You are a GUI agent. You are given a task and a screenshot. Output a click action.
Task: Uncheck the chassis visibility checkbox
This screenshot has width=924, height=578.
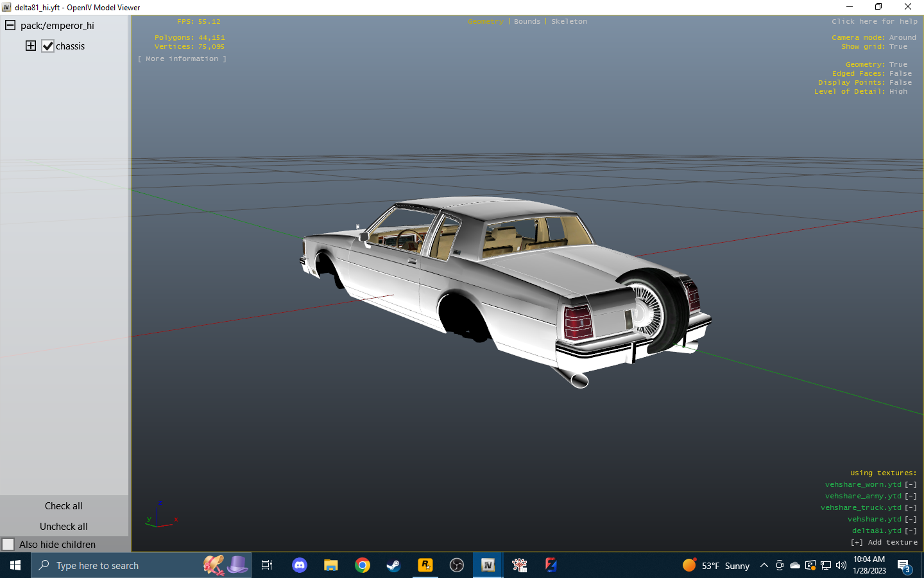coord(48,46)
